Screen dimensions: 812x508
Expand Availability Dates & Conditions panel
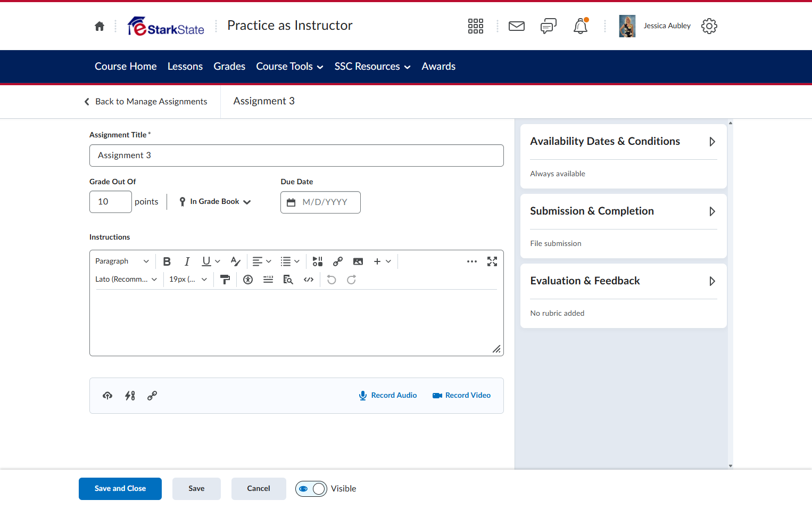click(624, 142)
